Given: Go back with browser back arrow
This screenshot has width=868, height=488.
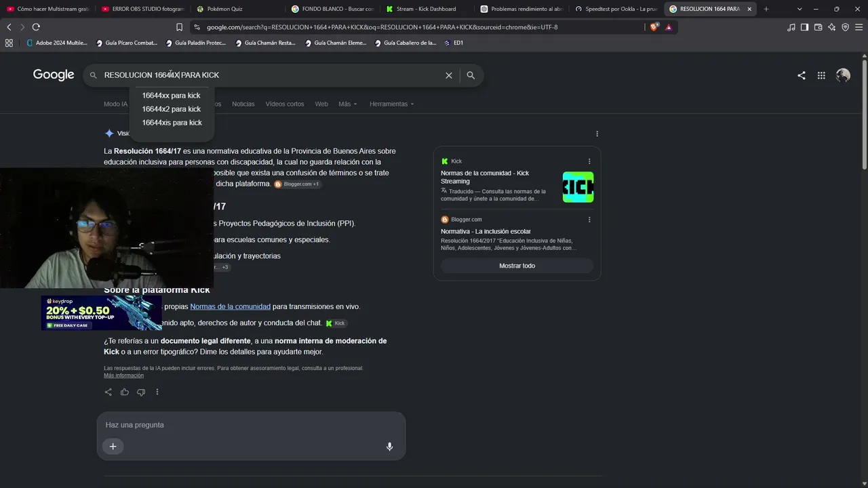Looking at the screenshot, I should [x=9, y=27].
